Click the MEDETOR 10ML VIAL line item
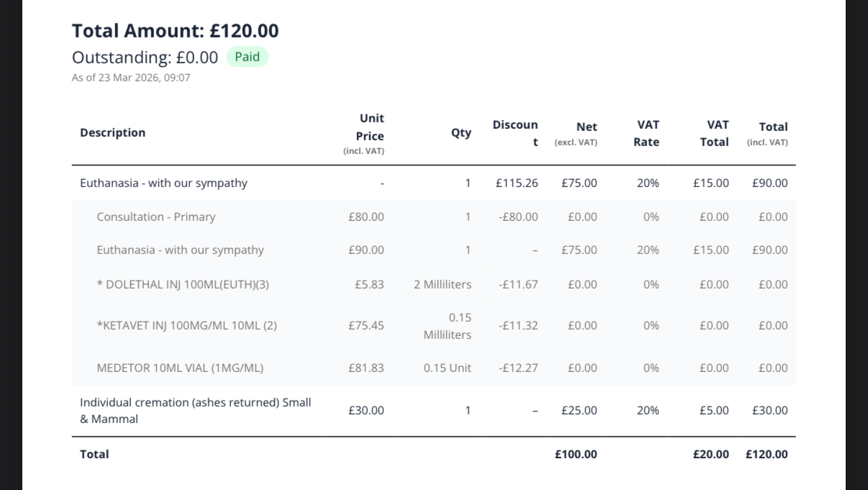Screen dimensions: 868x490 [x=180, y=368]
